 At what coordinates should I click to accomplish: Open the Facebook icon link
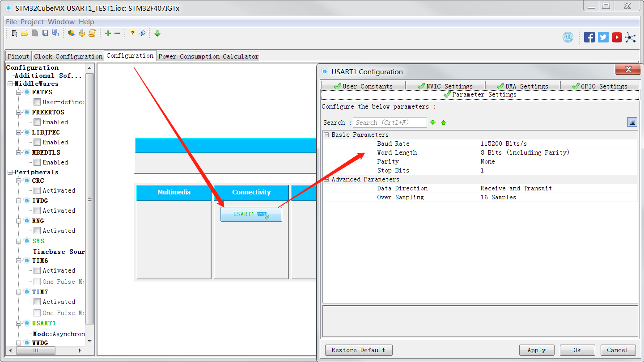(x=589, y=37)
